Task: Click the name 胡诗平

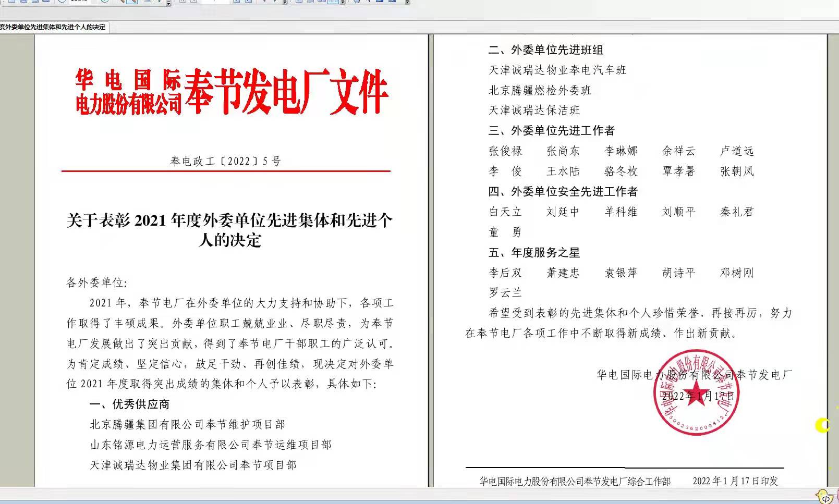Action: tap(679, 273)
